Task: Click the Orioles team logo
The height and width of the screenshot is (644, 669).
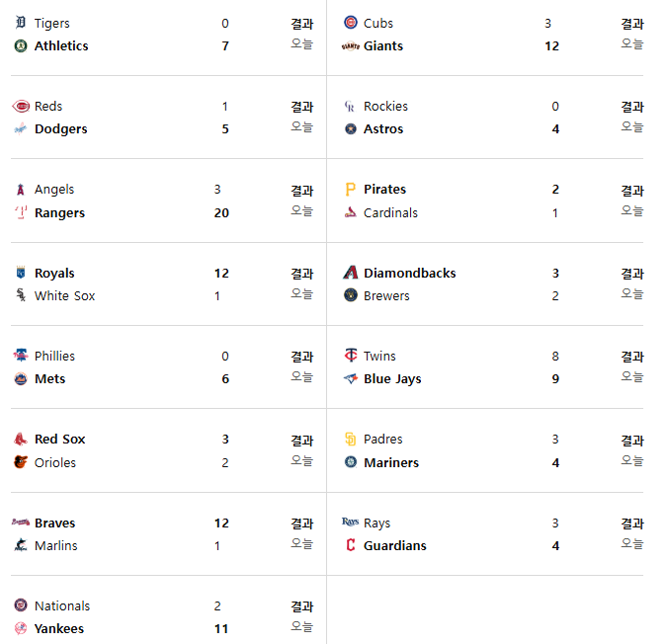Action: coord(21,462)
